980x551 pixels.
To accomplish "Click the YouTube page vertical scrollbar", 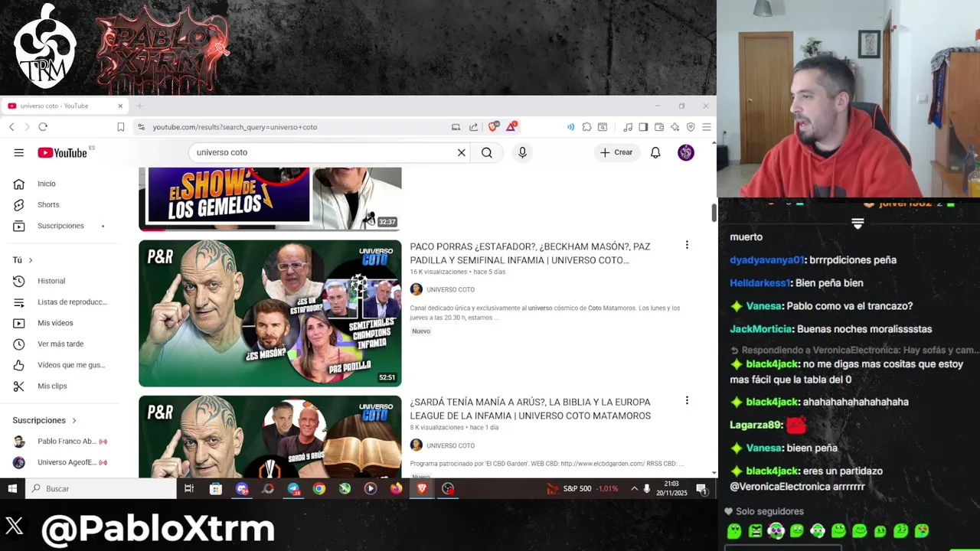I will [714, 213].
